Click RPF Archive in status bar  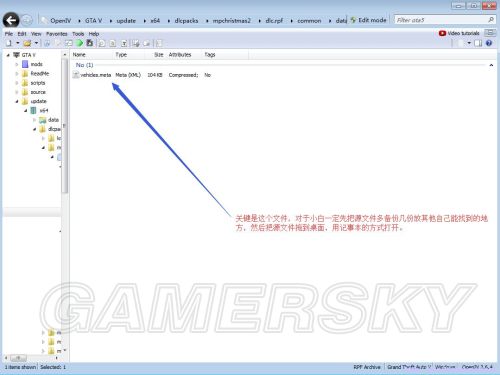pos(367,367)
